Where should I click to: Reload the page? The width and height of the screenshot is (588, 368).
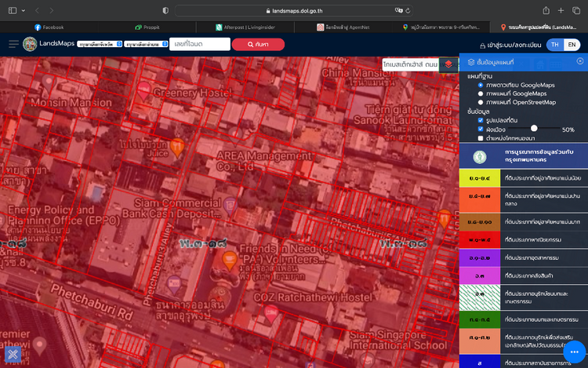click(x=408, y=10)
